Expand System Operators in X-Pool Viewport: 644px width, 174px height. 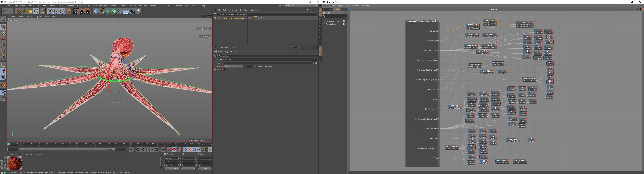(325, 21)
